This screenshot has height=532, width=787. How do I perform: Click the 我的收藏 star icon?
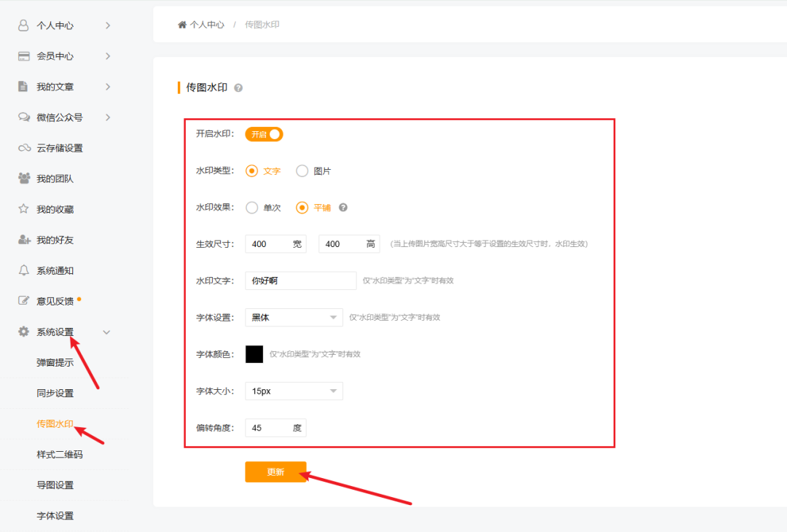pos(23,209)
